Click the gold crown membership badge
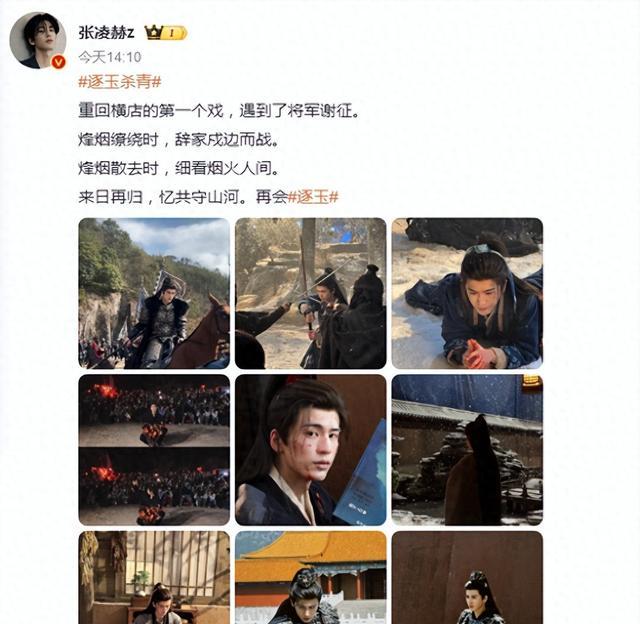 166,32
